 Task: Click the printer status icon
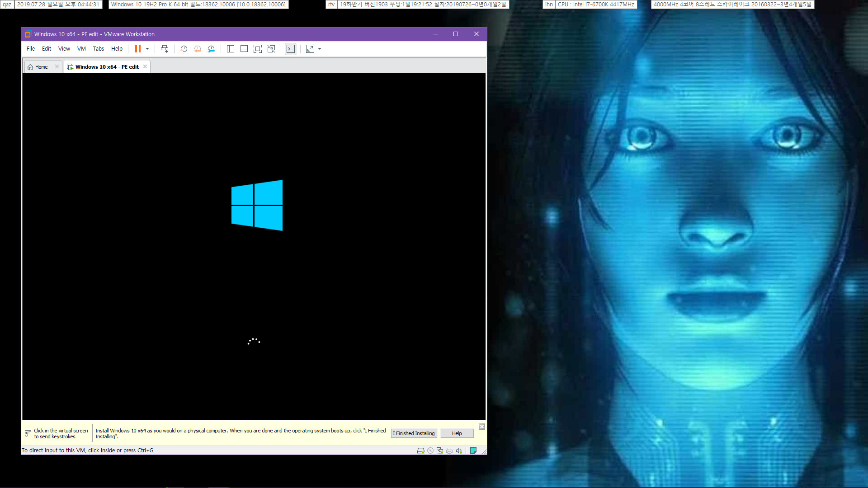pyautogui.click(x=449, y=450)
